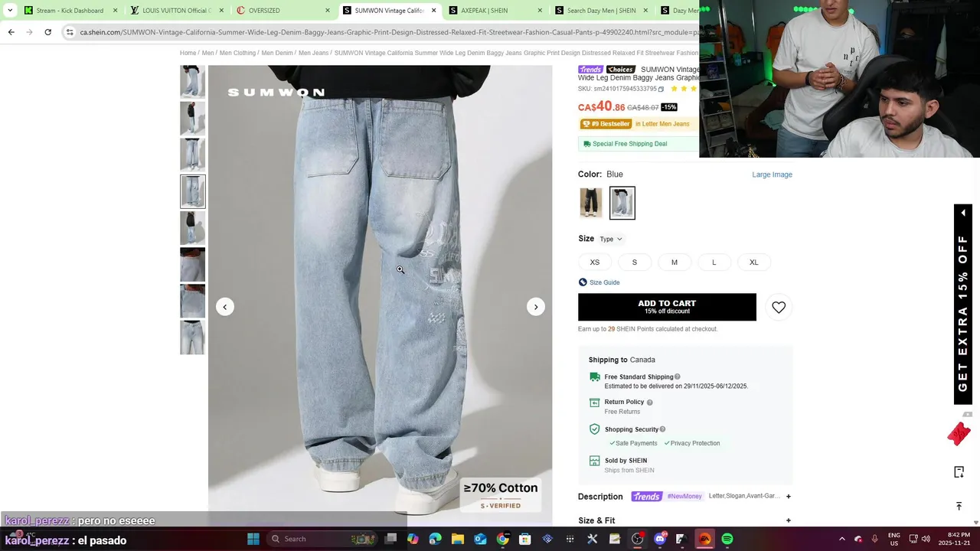The image size is (980, 551).
Task: Click the #9 Bestseller badge
Action: pos(606,124)
